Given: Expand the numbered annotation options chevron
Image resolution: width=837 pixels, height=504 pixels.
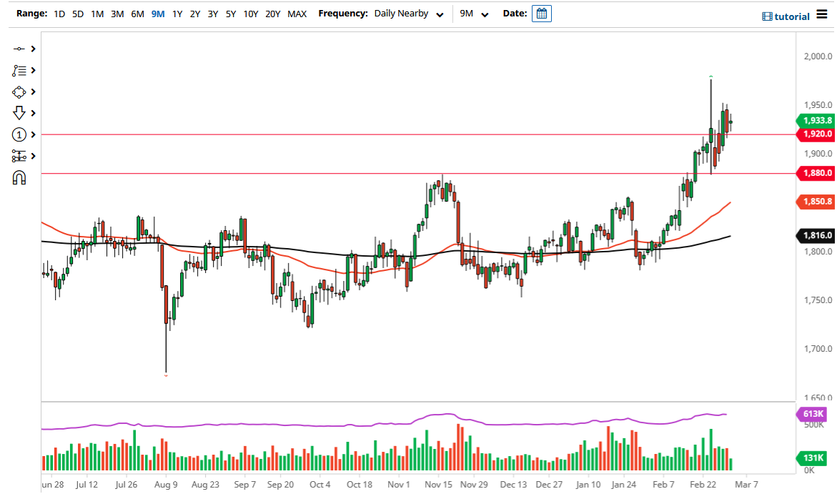Looking at the screenshot, I should click(33, 134).
